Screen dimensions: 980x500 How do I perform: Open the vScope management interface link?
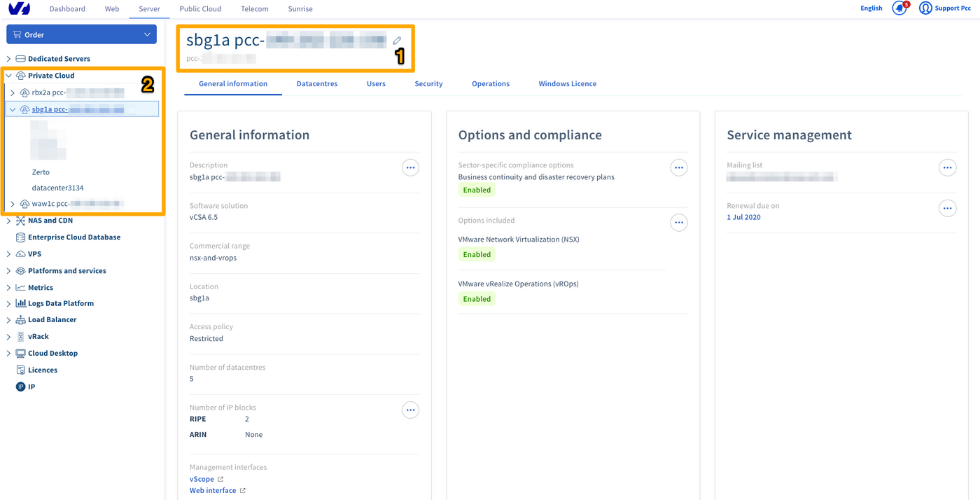tap(202, 479)
